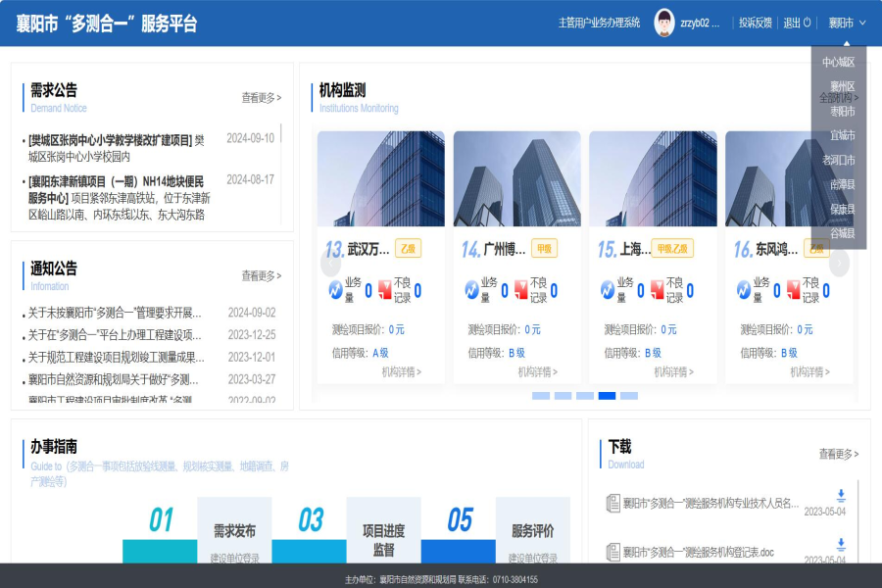The height and width of the screenshot is (588, 882).
Task: Open 查看更多 in 通知公告 section
Action: [262, 275]
